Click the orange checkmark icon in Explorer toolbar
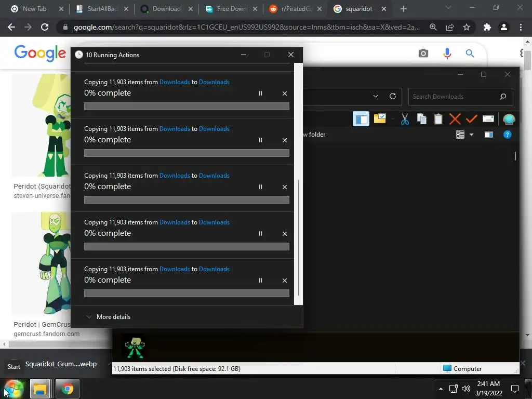 pyautogui.click(x=472, y=119)
